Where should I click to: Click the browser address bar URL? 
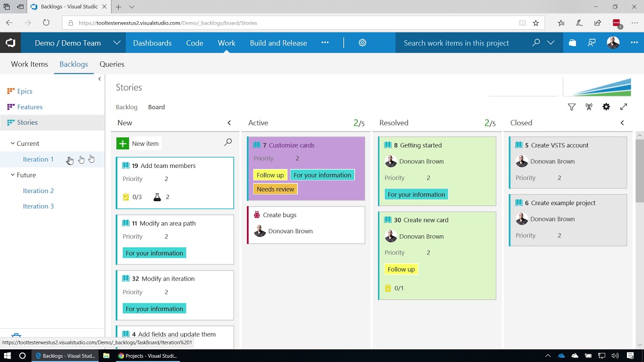pyautogui.click(x=168, y=23)
